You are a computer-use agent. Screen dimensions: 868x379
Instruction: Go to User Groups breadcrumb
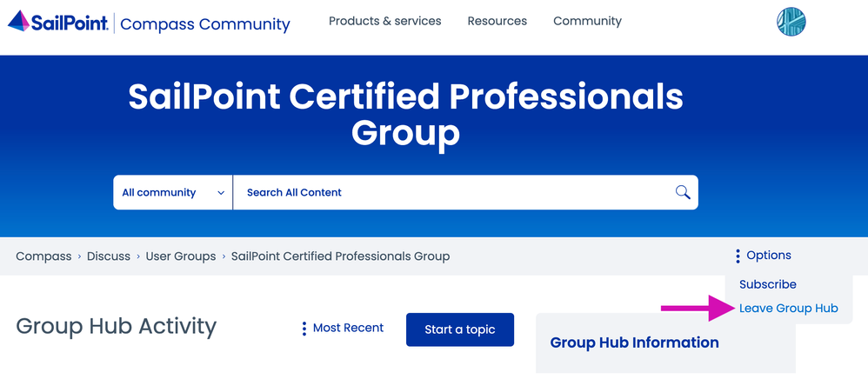tap(180, 256)
